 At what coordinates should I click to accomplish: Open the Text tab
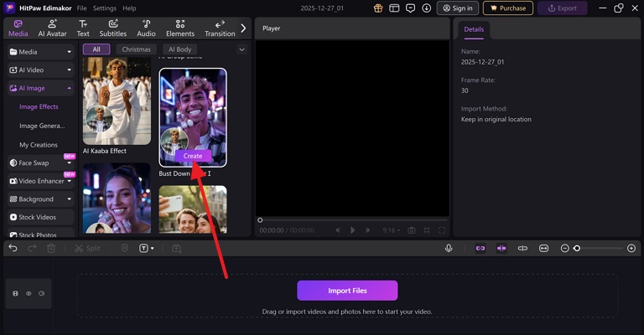point(83,28)
